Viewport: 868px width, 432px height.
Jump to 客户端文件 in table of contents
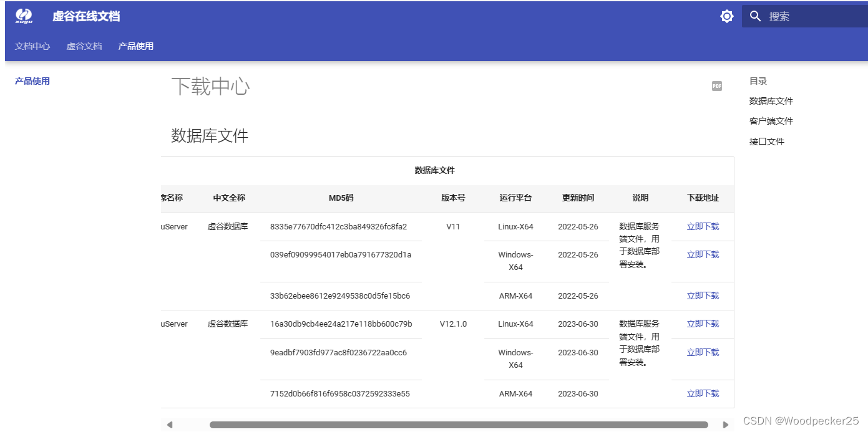point(771,121)
